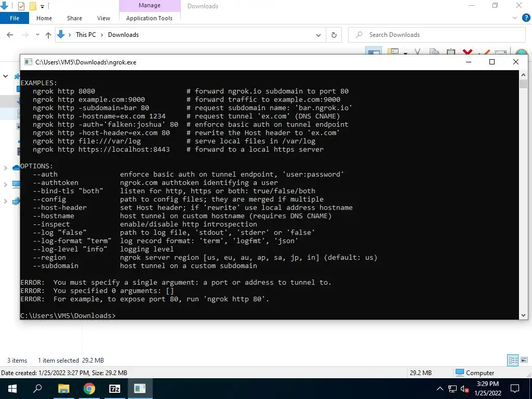Select the Application Tools tab
The width and height of the screenshot is (532, 399).
[149, 18]
